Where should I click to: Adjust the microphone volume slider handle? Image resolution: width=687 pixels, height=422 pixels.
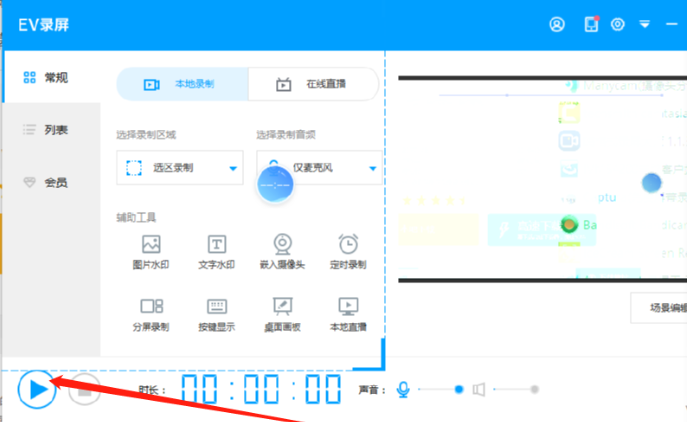pyautogui.click(x=459, y=389)
